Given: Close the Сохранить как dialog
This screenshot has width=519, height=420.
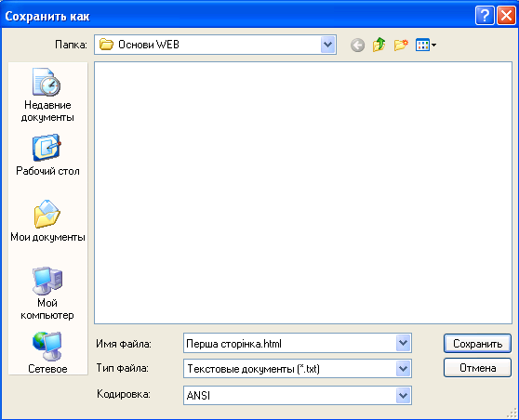Looking at the screenshot, I should click(506, 15).
